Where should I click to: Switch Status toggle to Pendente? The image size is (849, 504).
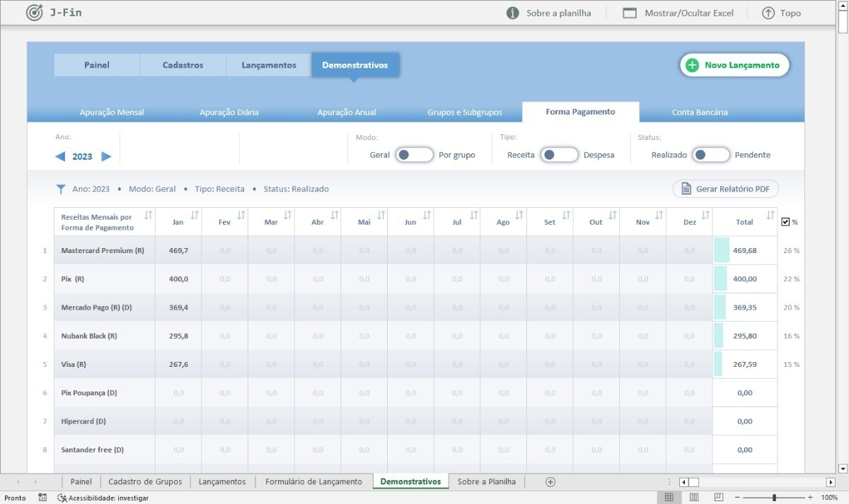(x=710, y=155)
